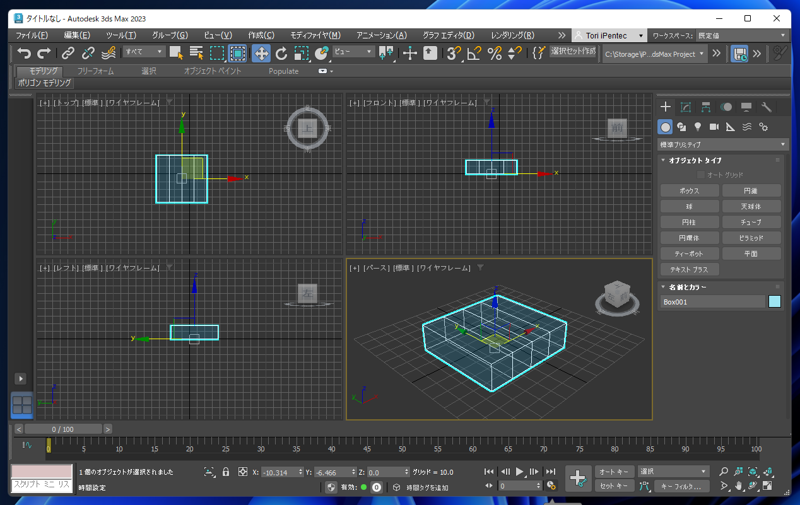Click the Select and Manipulate crosshair icon
Image resolution: width=800 pixels, height=505 pixels.
[410, 53]
